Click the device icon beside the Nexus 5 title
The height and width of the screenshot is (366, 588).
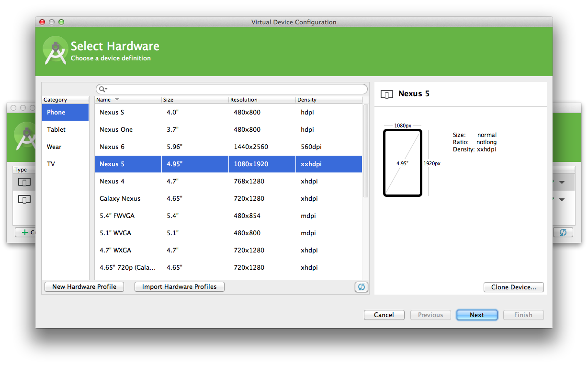[x=387, y=94]
